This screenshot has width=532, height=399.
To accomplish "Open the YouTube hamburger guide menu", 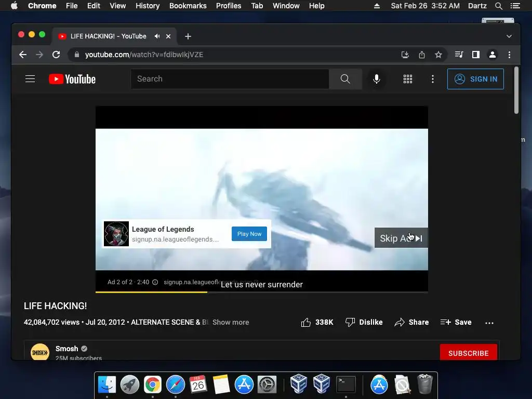I will [30, 79].
